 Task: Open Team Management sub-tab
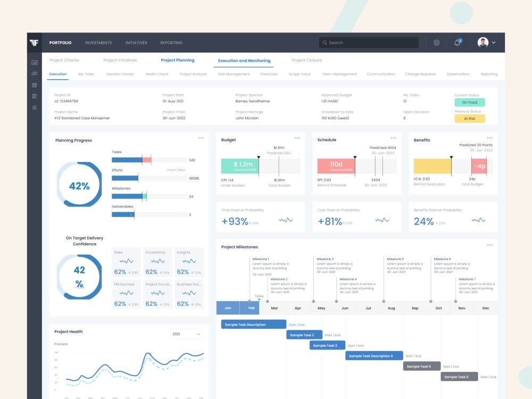coord(339,74)
